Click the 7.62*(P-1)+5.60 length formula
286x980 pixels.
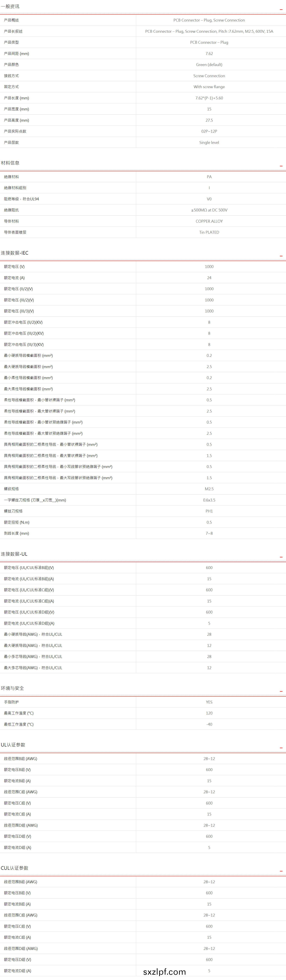tap(209, 98)
